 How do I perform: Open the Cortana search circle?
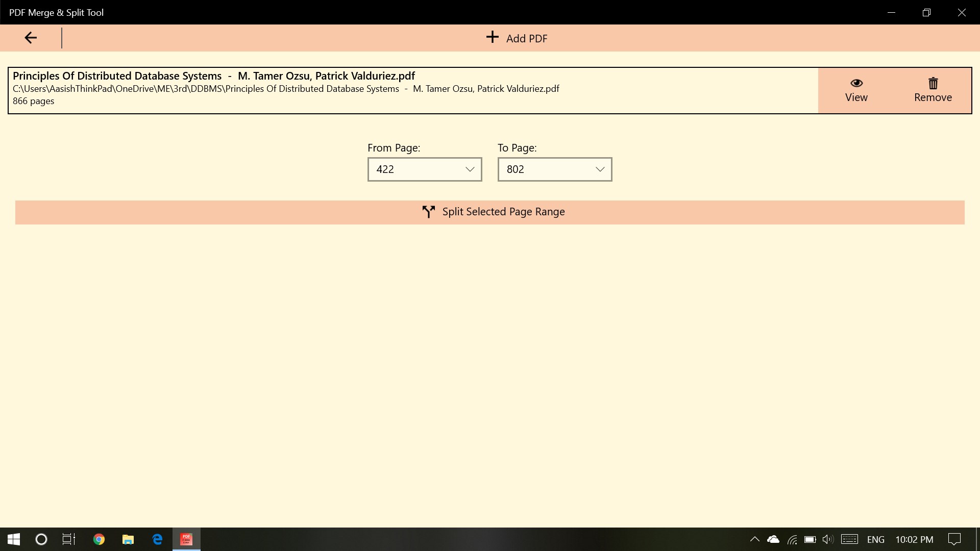pos(41,539)
